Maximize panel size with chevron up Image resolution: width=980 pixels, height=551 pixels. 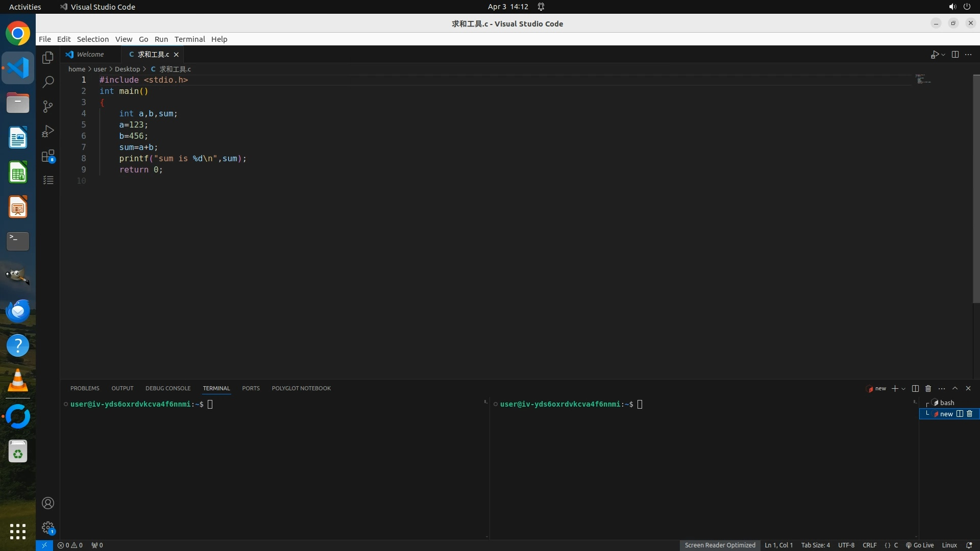tap(955, 388)
